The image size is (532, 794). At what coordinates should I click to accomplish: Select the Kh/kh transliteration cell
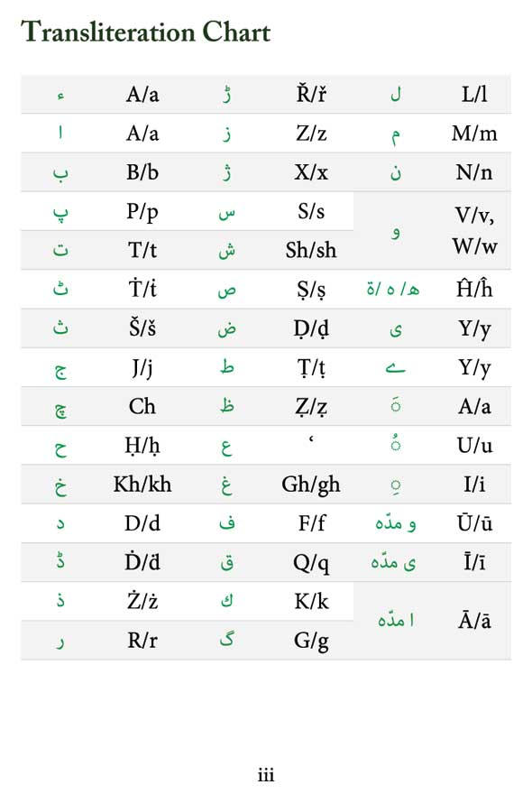142,485
